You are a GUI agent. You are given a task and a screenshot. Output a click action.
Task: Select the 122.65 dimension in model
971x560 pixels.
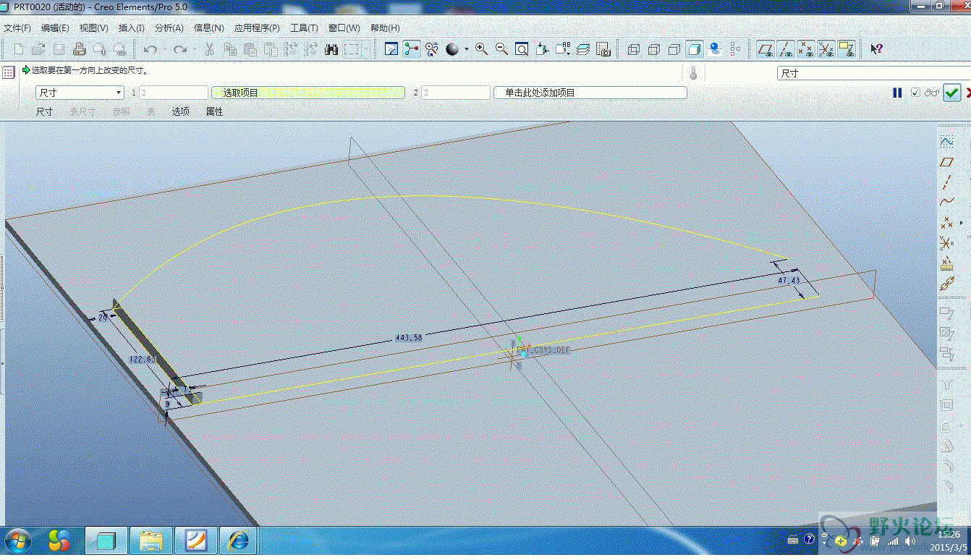(x=142, y=359)
